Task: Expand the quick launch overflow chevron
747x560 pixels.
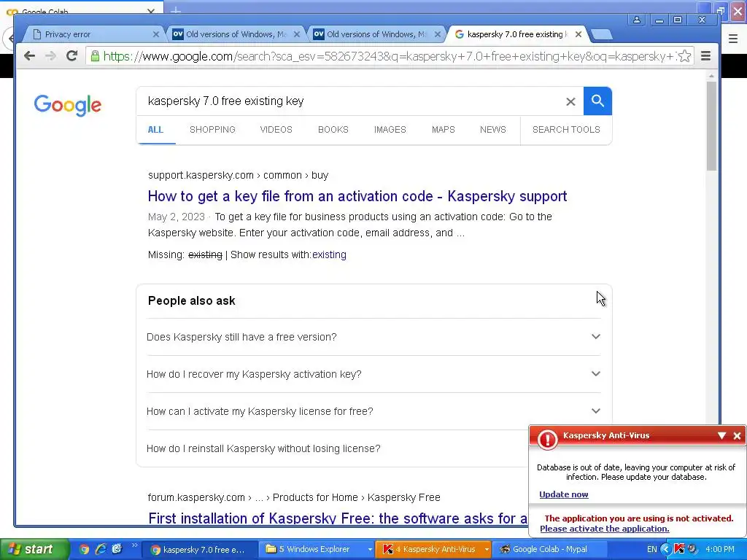Action: click(134, 545)
